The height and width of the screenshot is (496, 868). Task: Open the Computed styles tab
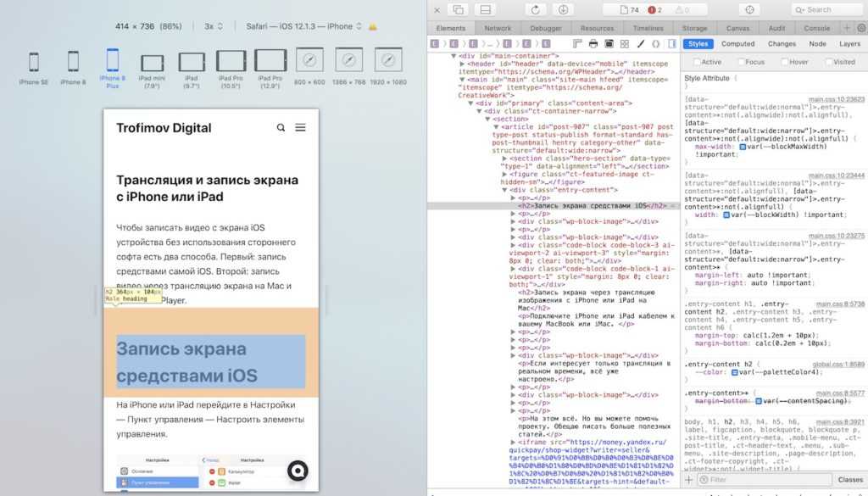737,43
